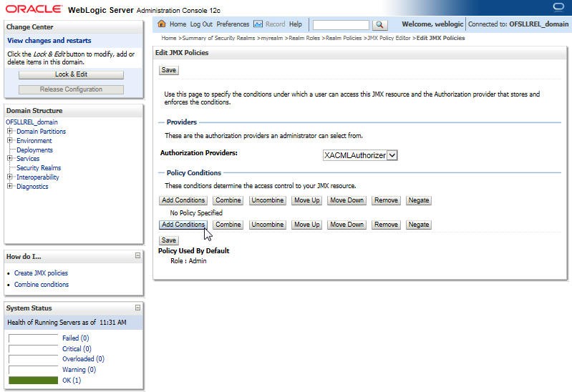Open Create JMX policies help link

tap(41, 273)
